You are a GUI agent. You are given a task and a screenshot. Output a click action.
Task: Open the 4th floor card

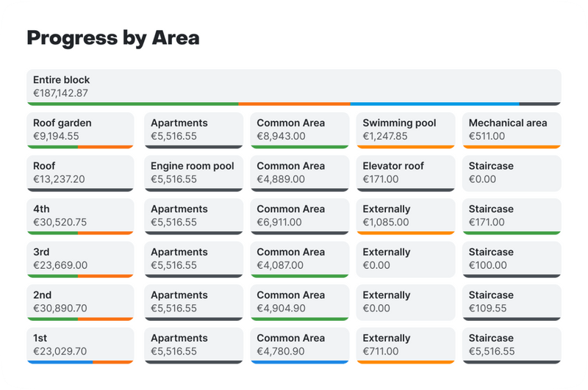pyautogui.click(x=80, y=216)
